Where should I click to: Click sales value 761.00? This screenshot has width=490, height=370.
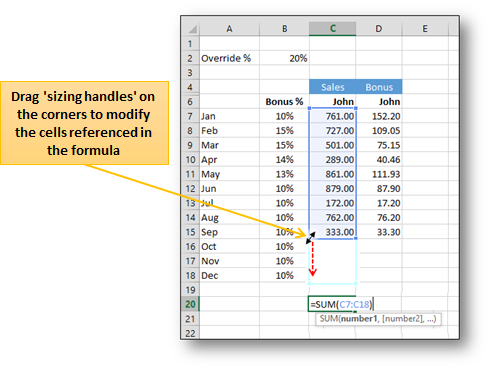click(x=332, y=116)
